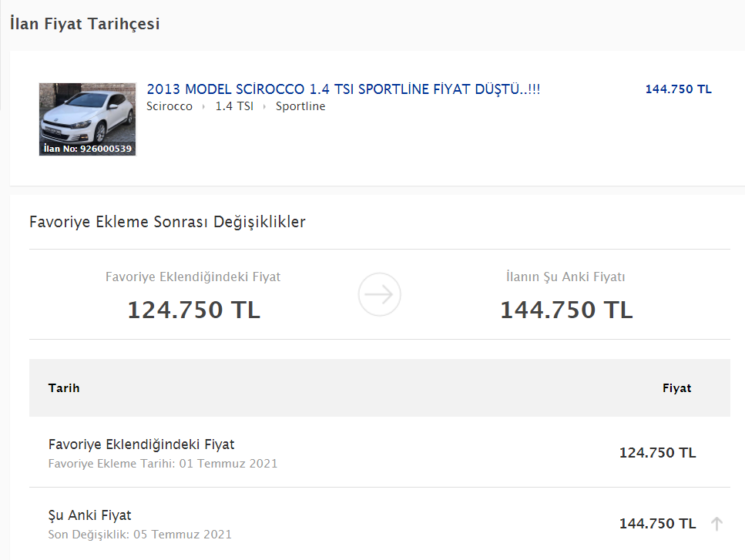745x560 pixels.
Task: Go to the Sportline breadcrumb category
Action: click(300, 106)
